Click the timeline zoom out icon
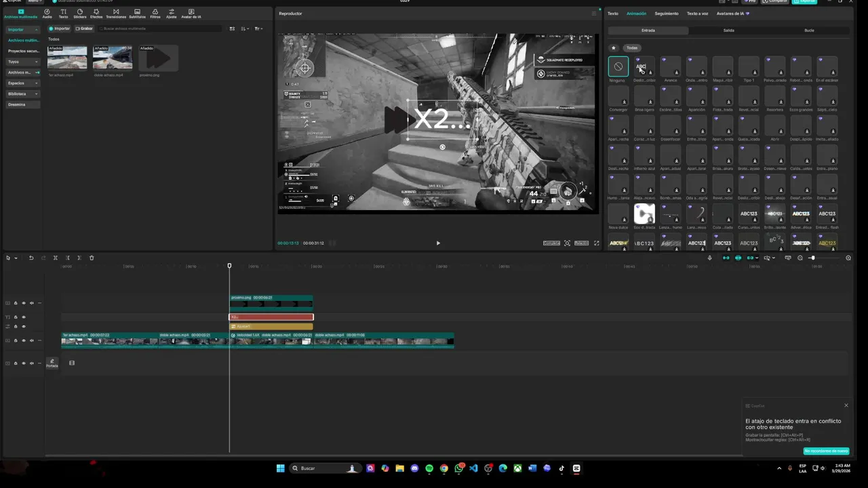Image resolution: width=868 pixels, height=488 pixels. [x=800, y=258]
